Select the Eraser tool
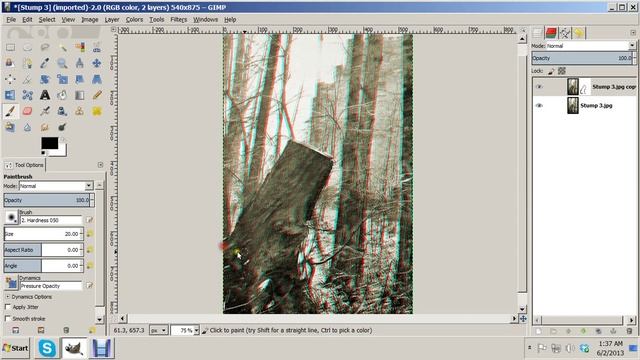The image size is (640, 360). pyautogui.click(x=27, y=111)
